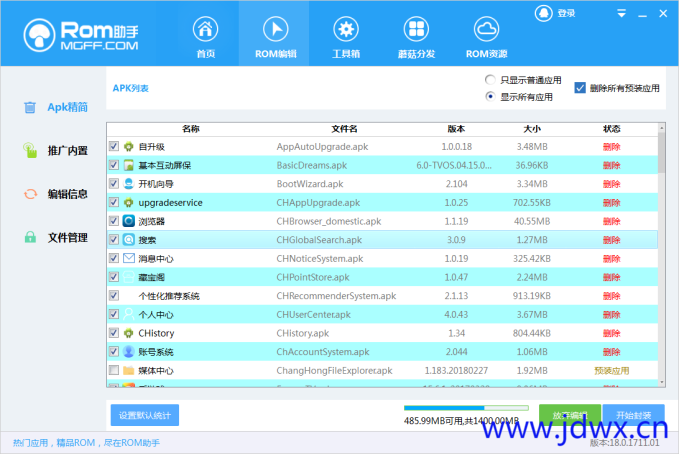679x454 pixels.
Task: Select the ROM编辑 cursor icon
Action: tap(275, 29)
